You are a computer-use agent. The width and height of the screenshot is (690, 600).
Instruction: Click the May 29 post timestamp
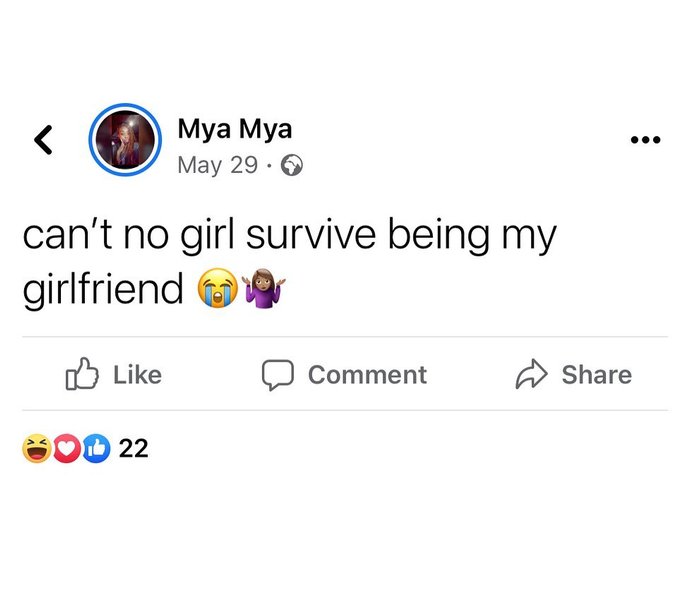[217, 165]
